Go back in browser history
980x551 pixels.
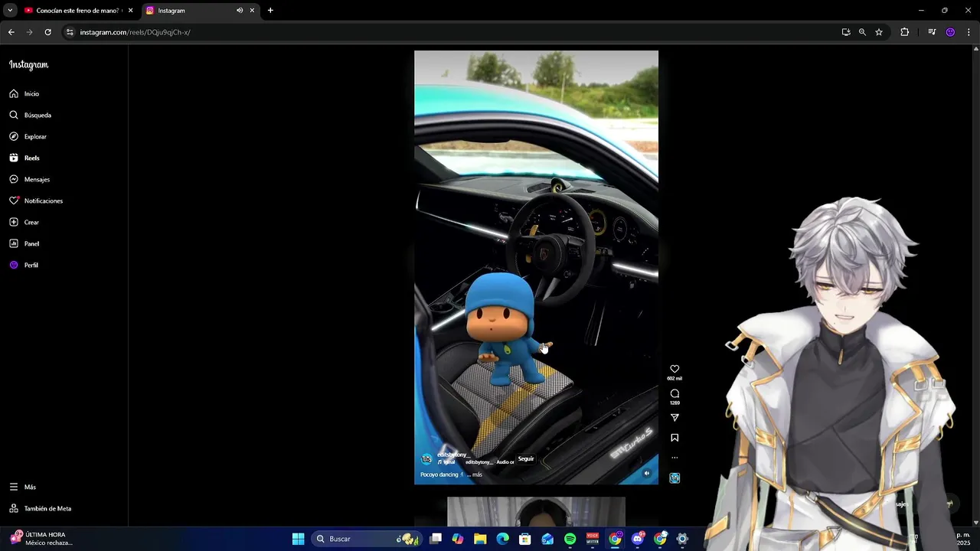[x=11, y=32]
